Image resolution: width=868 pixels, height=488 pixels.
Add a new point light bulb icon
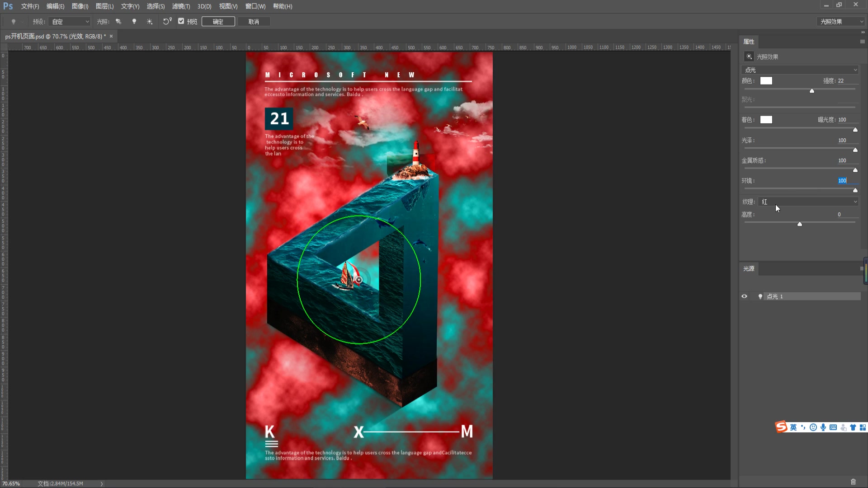pos(134,21)
